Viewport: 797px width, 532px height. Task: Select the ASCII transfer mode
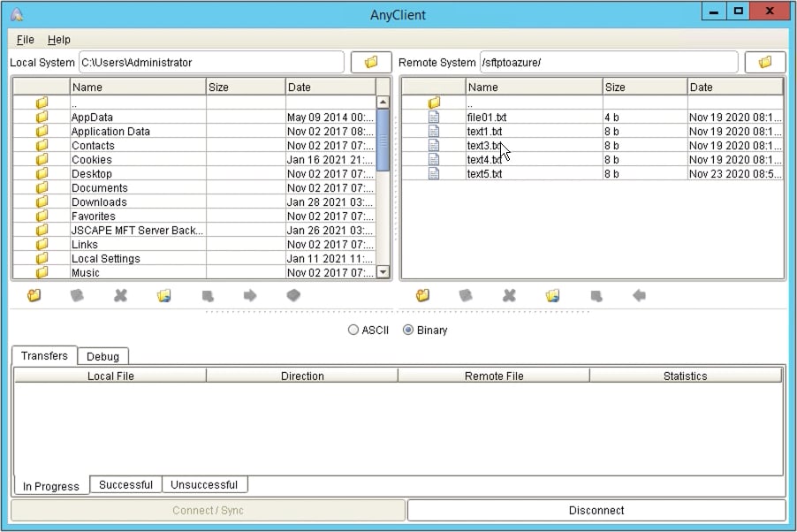tap(353, 330)
